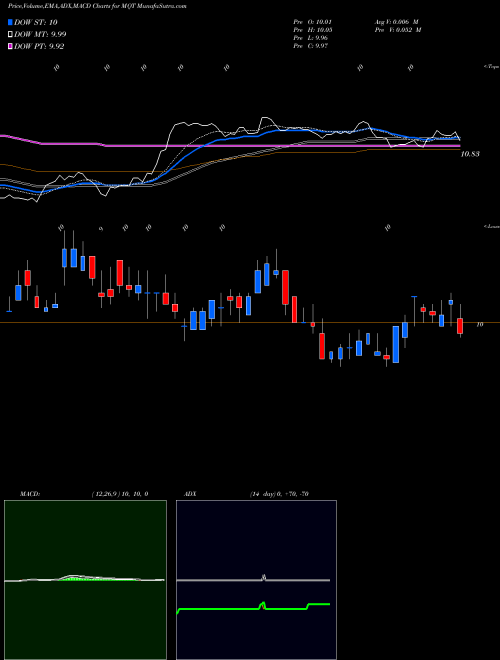Click the magenta DOW PT legend swatch

tap(11, 47)
